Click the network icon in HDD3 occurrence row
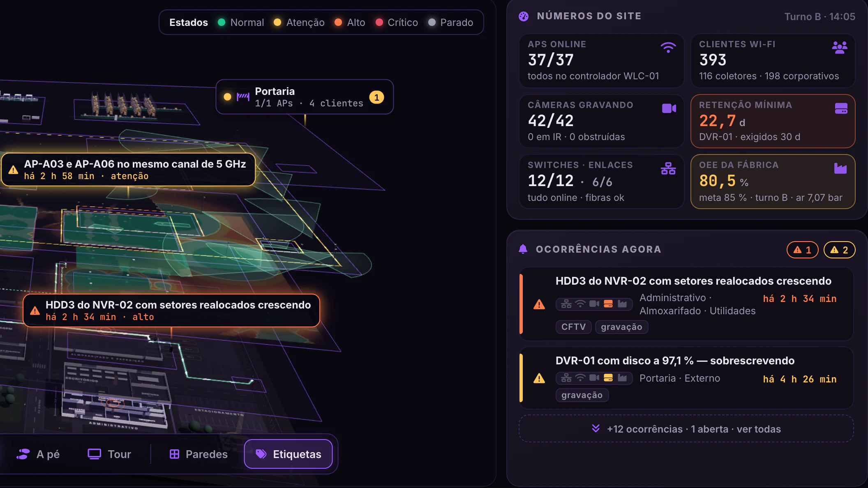The height and width of the screenshot is (488, 868). [x=566, y=304]
